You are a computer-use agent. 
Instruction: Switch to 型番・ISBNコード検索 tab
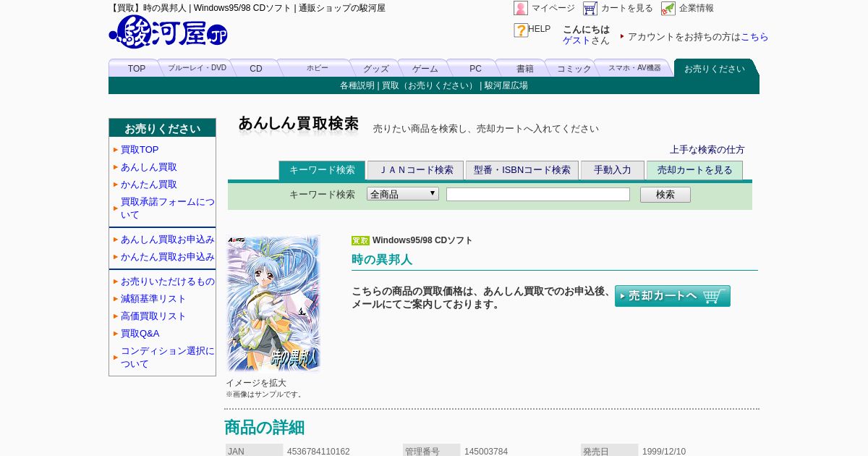click(522, 170)
